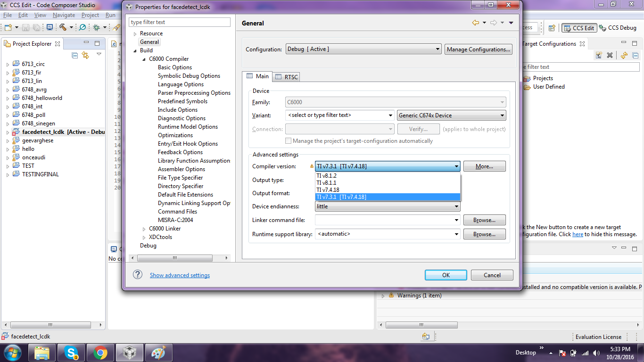Click Collapse All in Target Configurations
The width and height of the screenshot is (644, 362).
[x=635, y=55]
